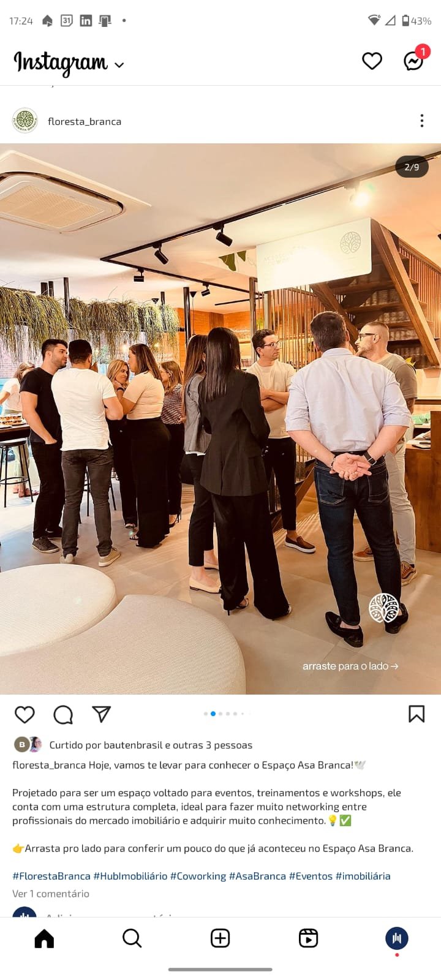The width and height of the screenshot is (441, 980).
Task: Tap floresta_branca profile picture in post header
Action: pyautogui.click(x=25, y=121)
